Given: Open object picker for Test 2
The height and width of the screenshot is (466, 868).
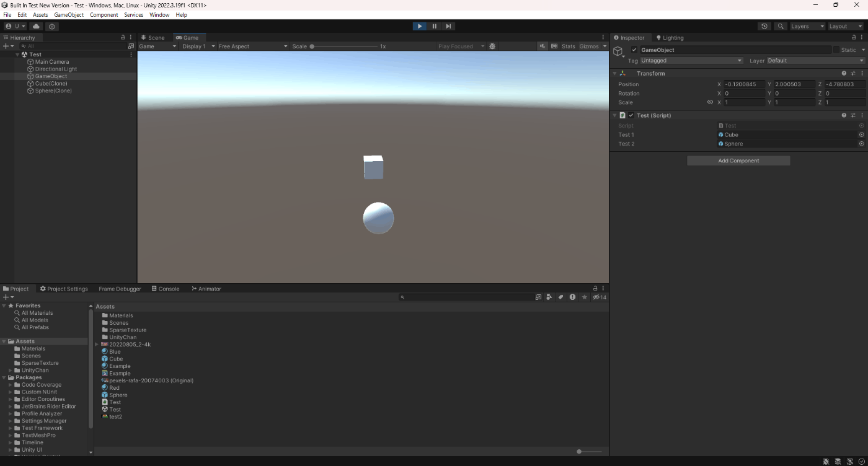Looking at the screenshot, I should tap(861, 144).
